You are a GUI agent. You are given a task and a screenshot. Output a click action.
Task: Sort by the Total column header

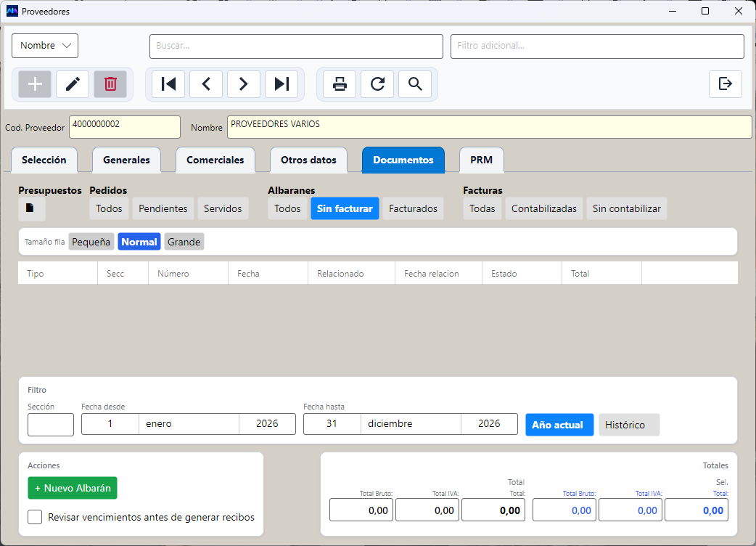coord(601,273)
